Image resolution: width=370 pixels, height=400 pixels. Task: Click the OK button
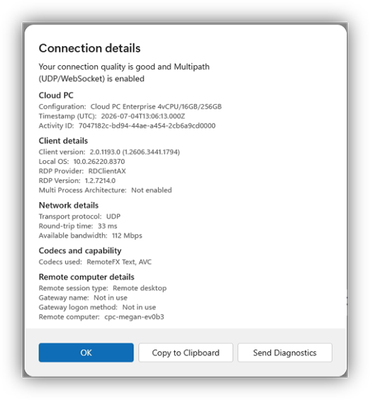coord(86,353)
